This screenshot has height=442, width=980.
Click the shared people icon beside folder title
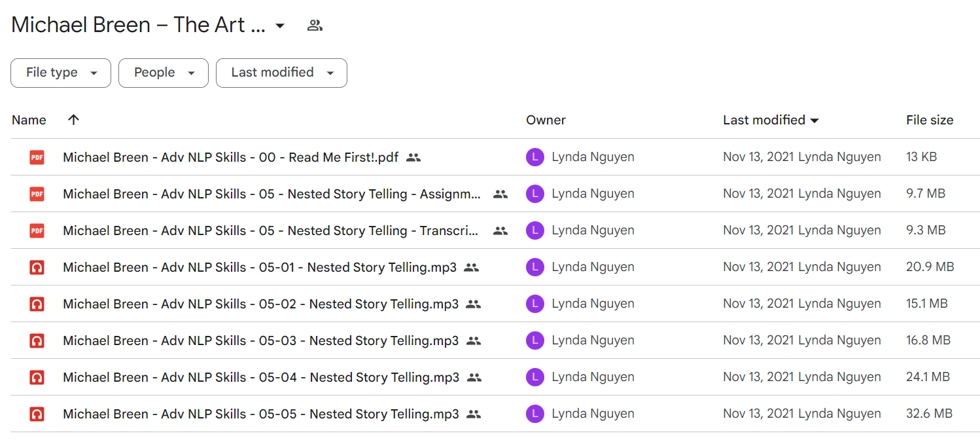click(315, 26)
